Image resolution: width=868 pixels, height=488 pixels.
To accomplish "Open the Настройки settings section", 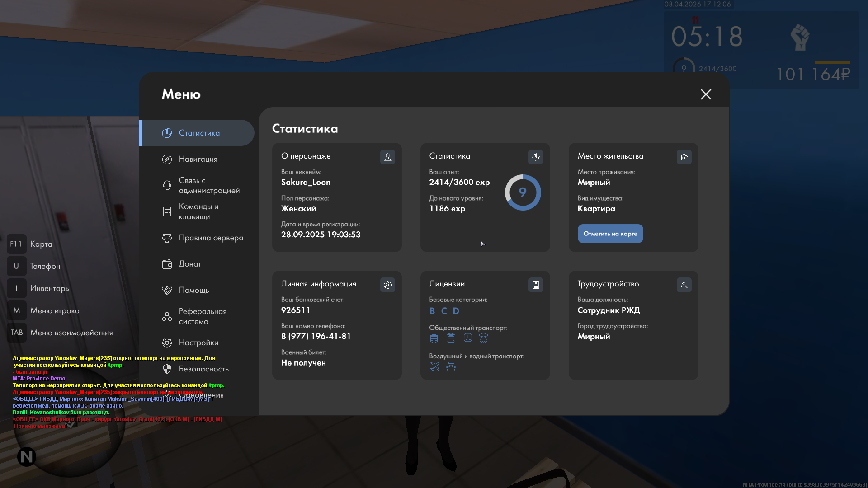I will click(x=198, y=343).
